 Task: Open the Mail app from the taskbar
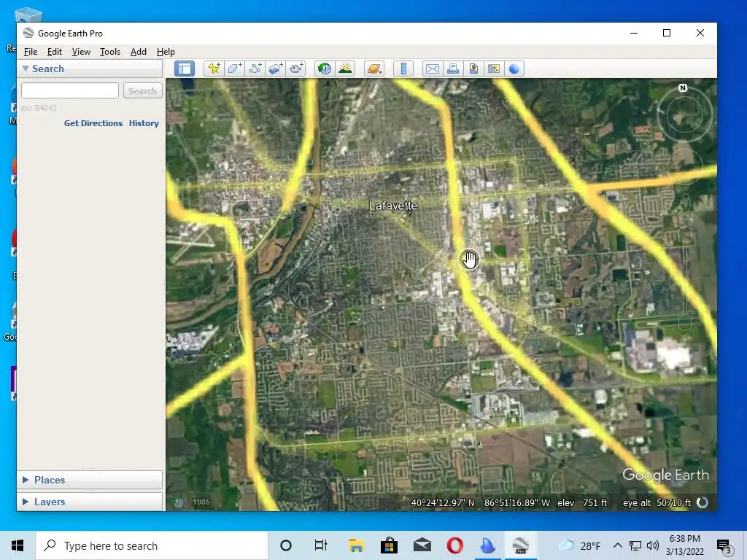point(422,545)
